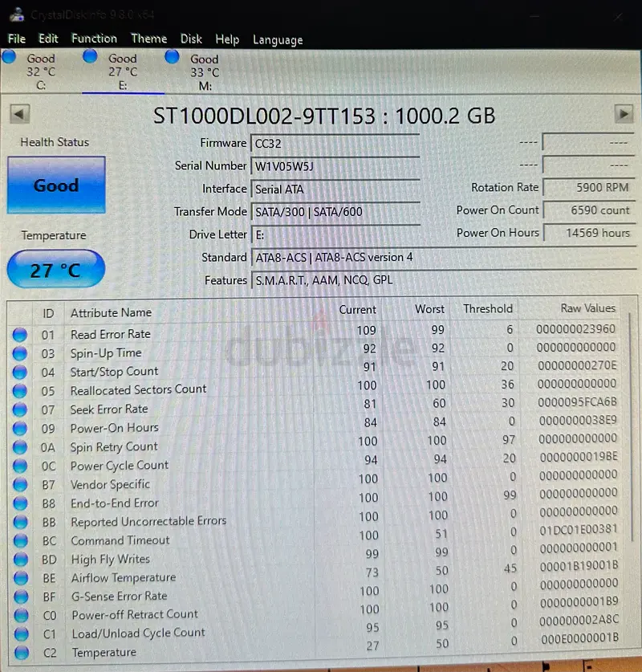Click the Raw Values column header

(x=588, y=308)
